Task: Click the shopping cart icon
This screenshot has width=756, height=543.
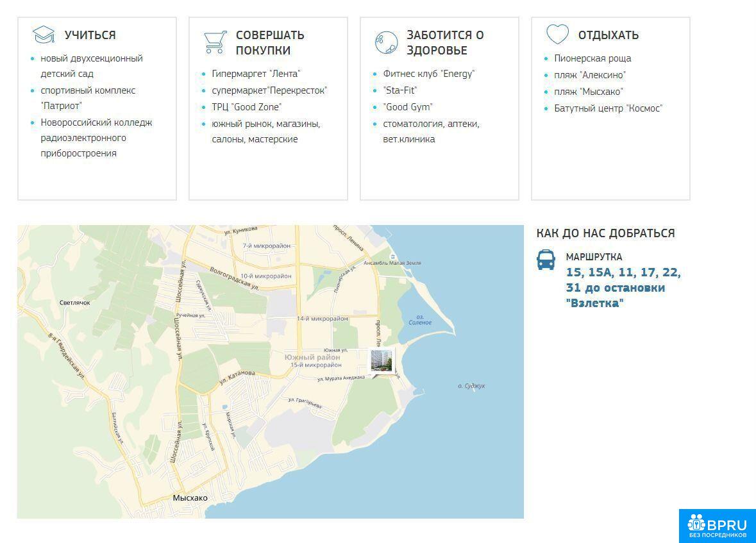Action: click(215, 42)
